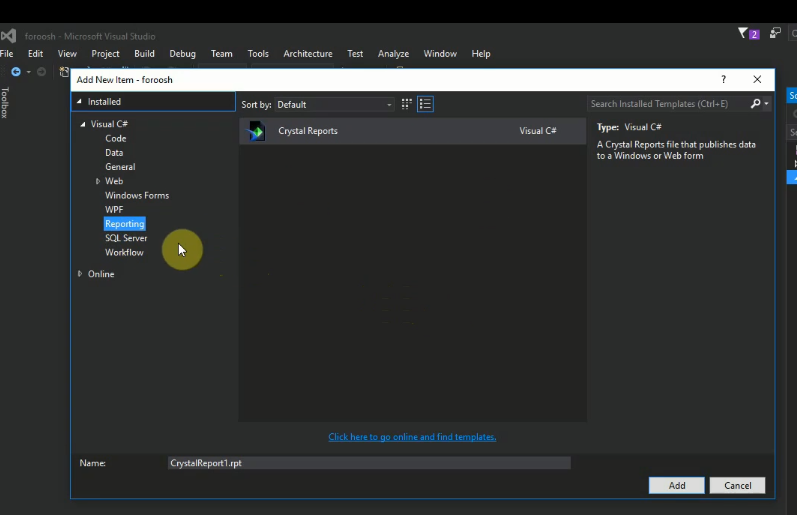Viewport: 797px width, 515px height.
Task: Open the dialog help question mark
Action: click(723, 79)
